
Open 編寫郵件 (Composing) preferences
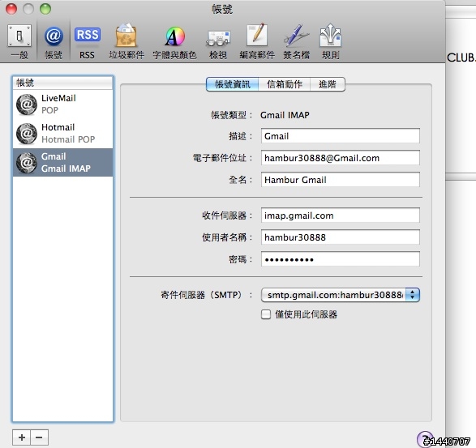[x=257, y=41]
